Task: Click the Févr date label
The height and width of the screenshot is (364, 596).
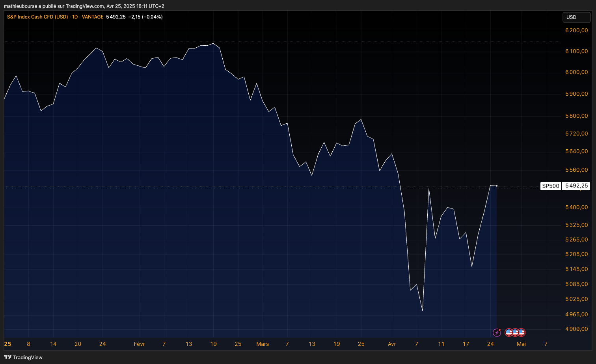Action: tap(140, 344)
